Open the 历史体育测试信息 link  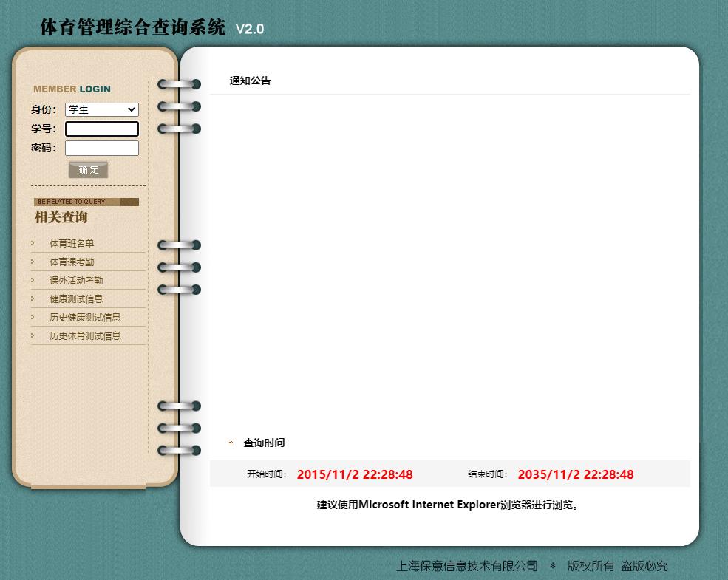point(85,336)
